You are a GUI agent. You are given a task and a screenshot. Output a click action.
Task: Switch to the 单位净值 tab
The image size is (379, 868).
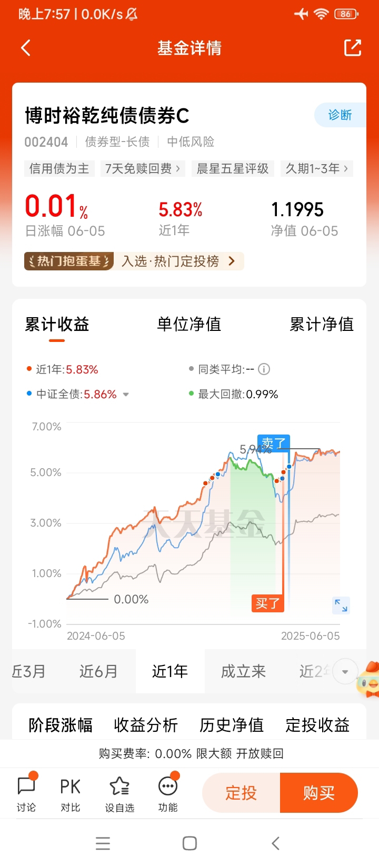189,324
